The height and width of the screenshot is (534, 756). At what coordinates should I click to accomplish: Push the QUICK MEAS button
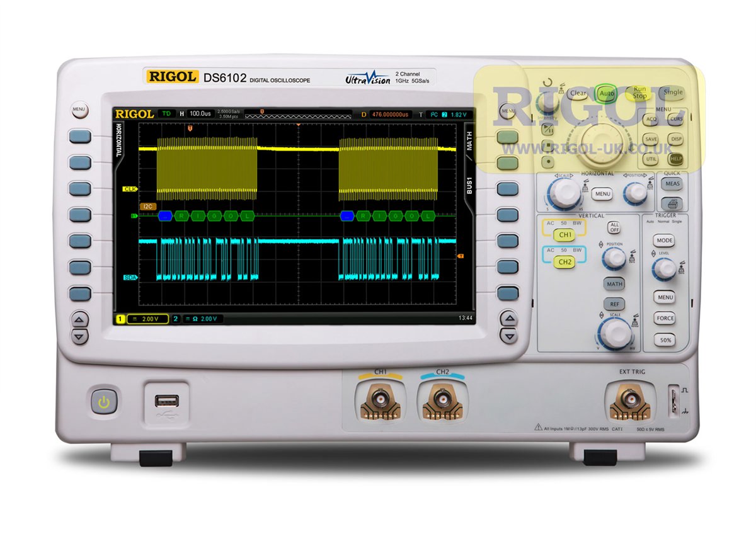[672, 183]
